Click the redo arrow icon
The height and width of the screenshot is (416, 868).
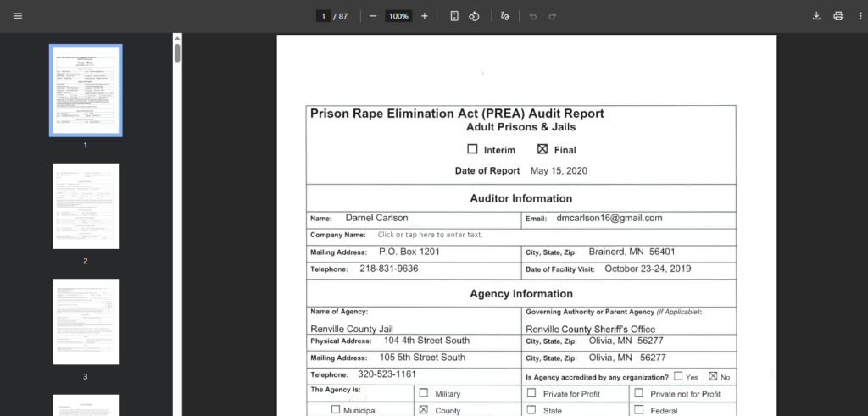pyautogui.click(x=553, y=16)
